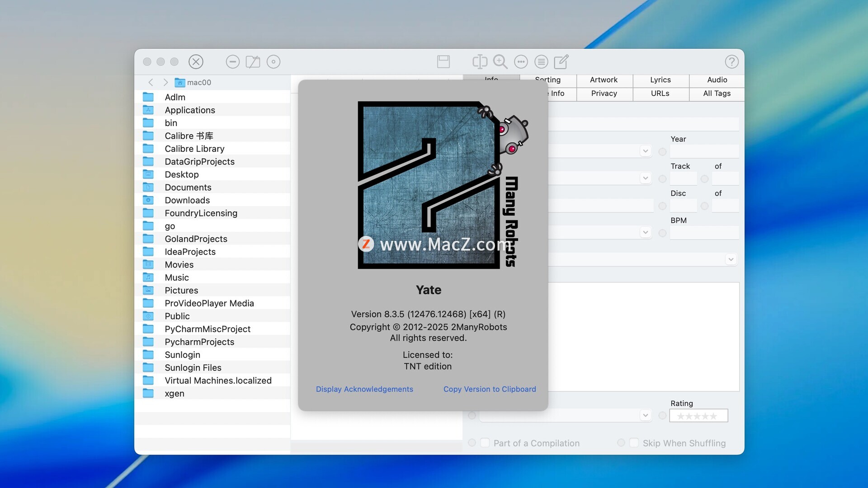Viewport: 868px width, 488px height.
Task: Switch to the Artwork tab
Action: coord(604,80)
